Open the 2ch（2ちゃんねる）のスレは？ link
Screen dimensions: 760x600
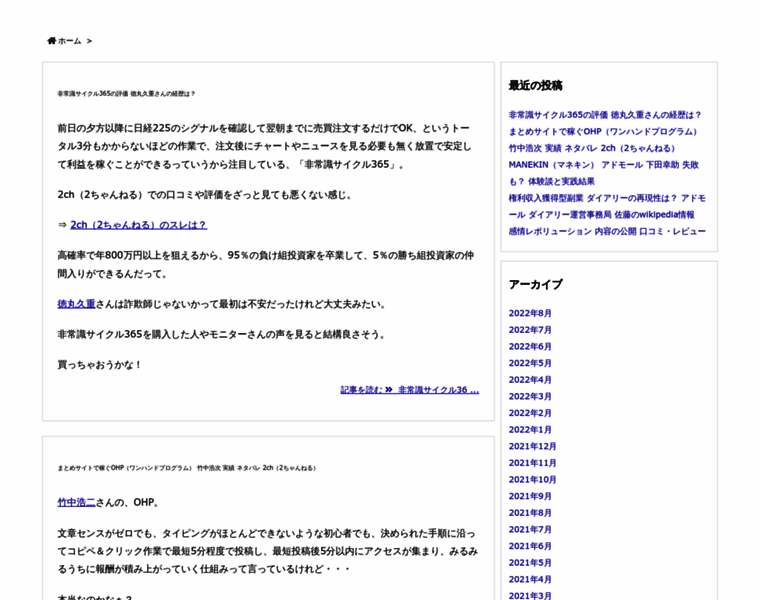(x=138, y=225)
